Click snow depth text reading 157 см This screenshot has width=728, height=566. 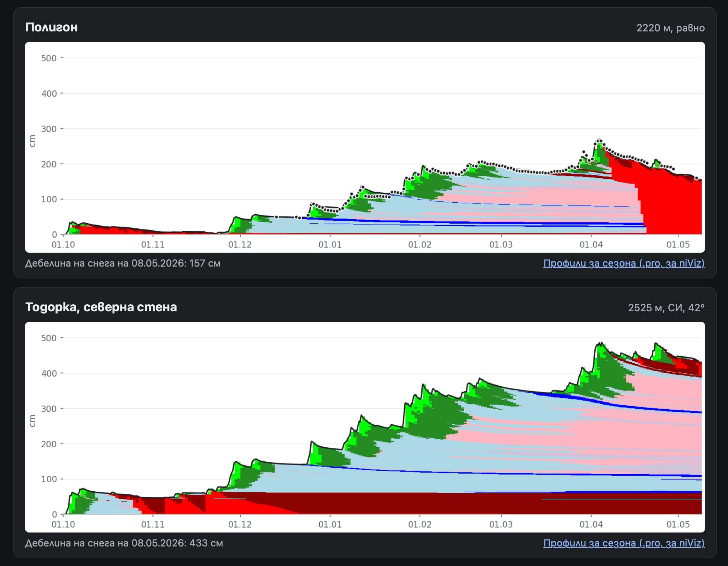click(123, 263)
